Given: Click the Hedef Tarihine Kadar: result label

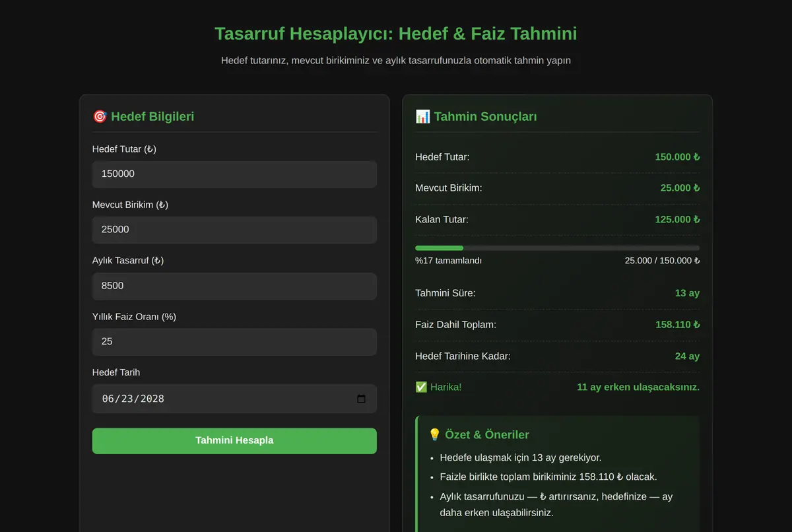Looking at the screenshot, I should (463, 356).
